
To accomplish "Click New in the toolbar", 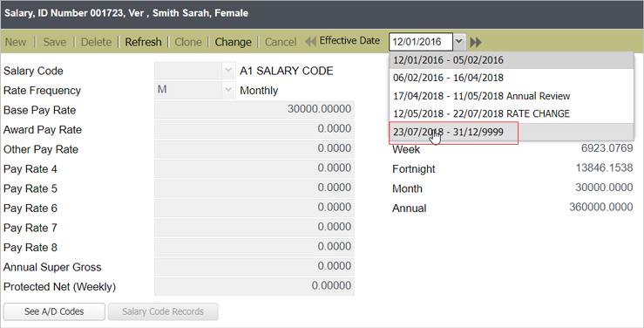I will pyautogui.click(x=16, y=42).
